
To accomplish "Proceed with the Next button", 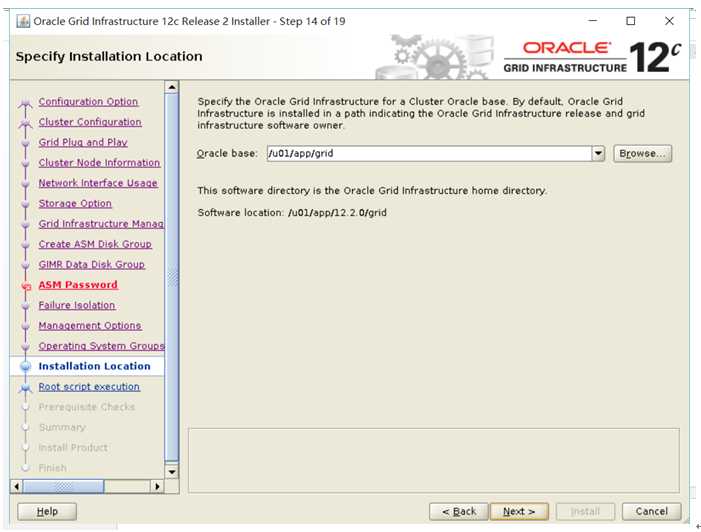I will point(519,511).
